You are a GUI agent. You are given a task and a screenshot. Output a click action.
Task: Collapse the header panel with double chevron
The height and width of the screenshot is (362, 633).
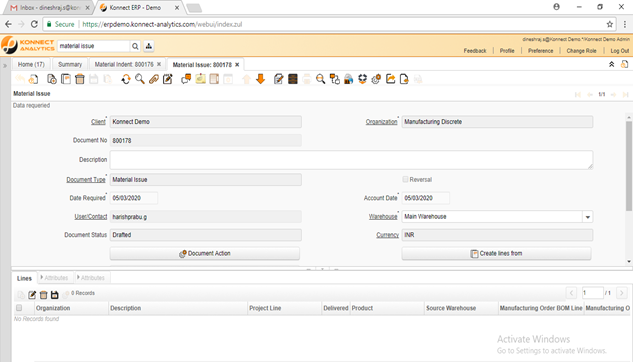tap(612, 64)
